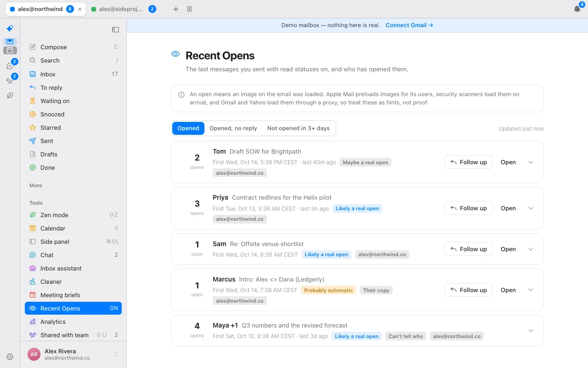
Task: Click Updated just now text
Action: tap(521, 129)
